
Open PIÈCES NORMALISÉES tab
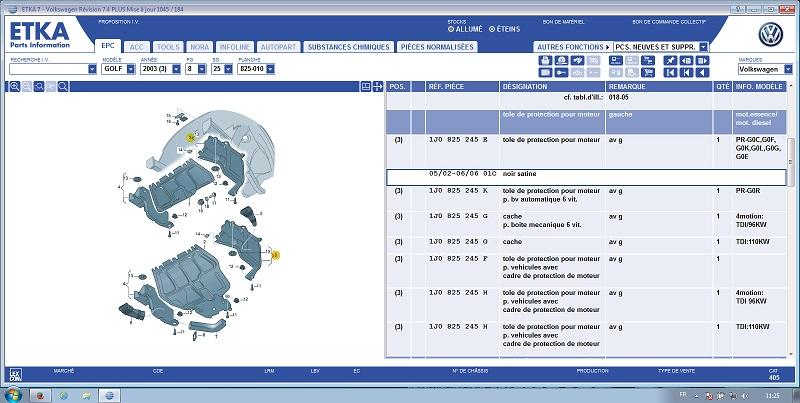pos(437,47)
